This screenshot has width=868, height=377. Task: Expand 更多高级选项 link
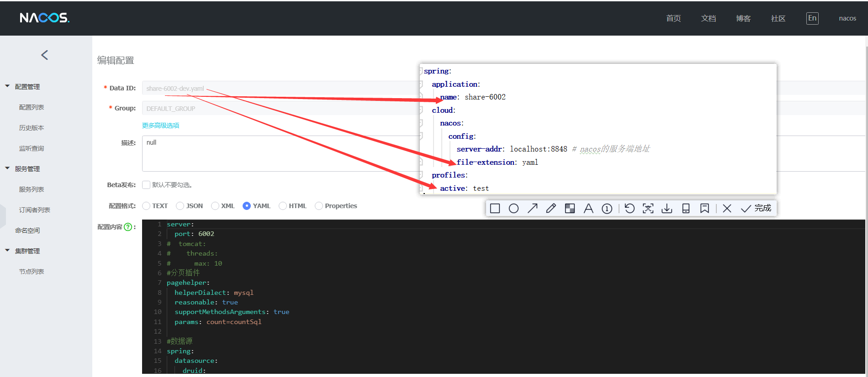coord(160,126)
